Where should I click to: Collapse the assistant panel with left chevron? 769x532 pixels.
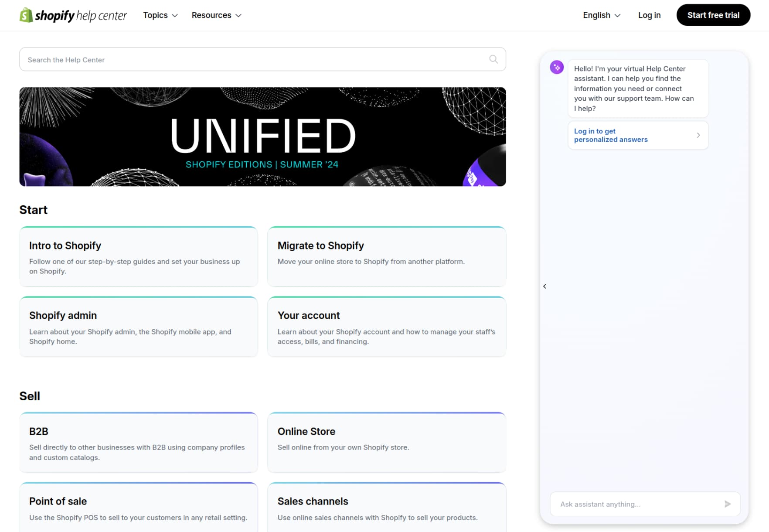point(544,286)
